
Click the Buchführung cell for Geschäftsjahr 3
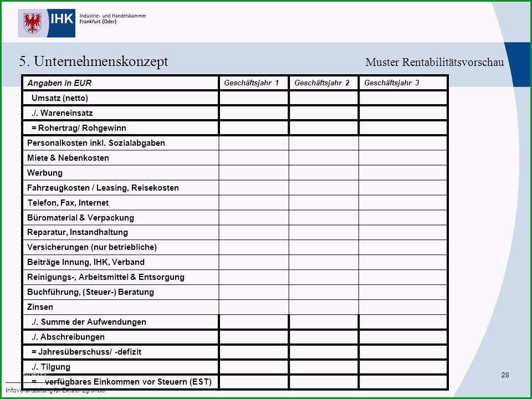coord(403,292)
